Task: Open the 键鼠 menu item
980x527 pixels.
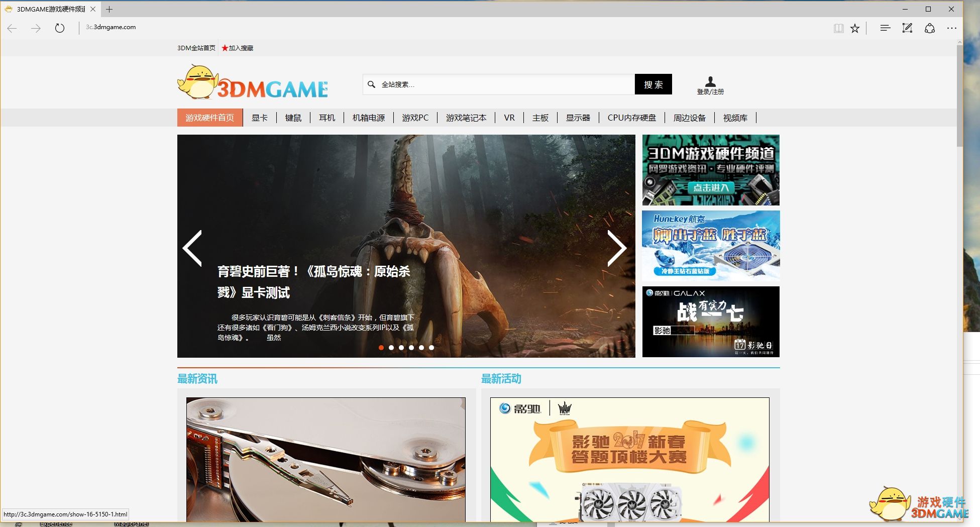Action: (x=293, y=118)
